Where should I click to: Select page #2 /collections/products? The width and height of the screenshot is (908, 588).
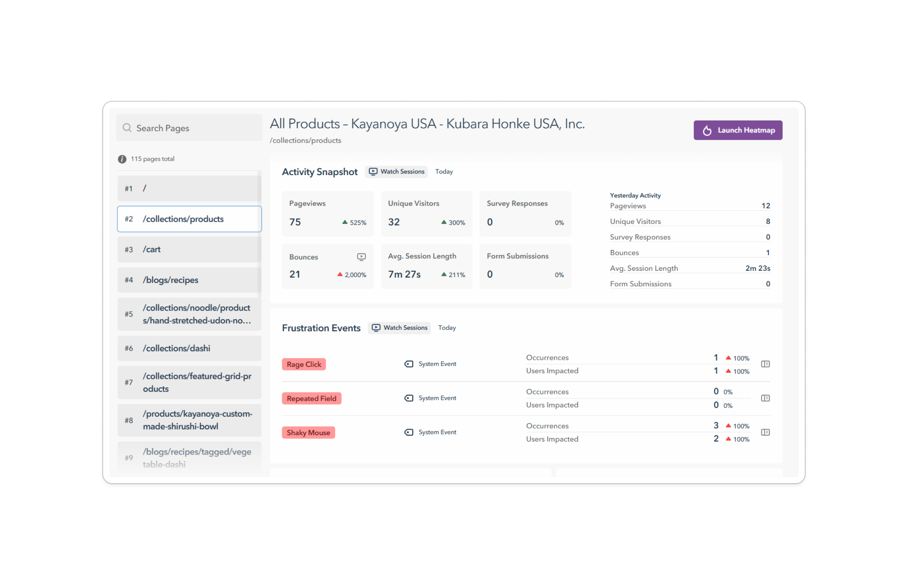pos(189,219)
